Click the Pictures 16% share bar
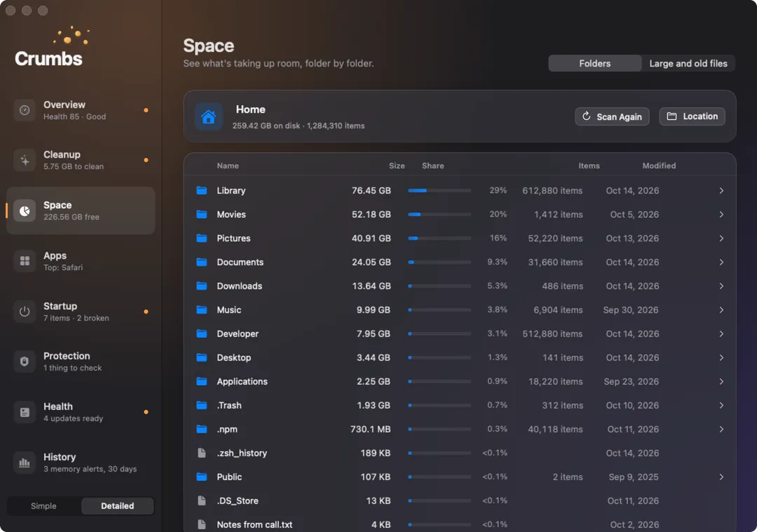Image resolution: width=757 pixels, height=532 pixels. [439, 238]
